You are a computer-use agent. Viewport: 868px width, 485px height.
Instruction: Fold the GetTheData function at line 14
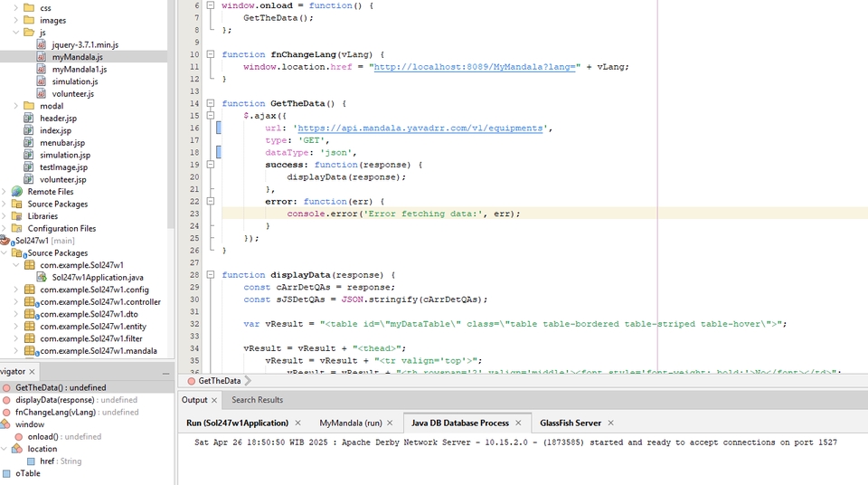click(211, 103)
